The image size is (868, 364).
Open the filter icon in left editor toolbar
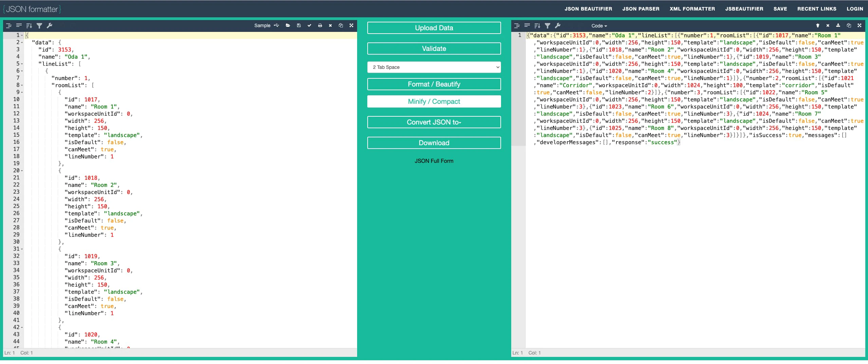[x=39, y=25]
